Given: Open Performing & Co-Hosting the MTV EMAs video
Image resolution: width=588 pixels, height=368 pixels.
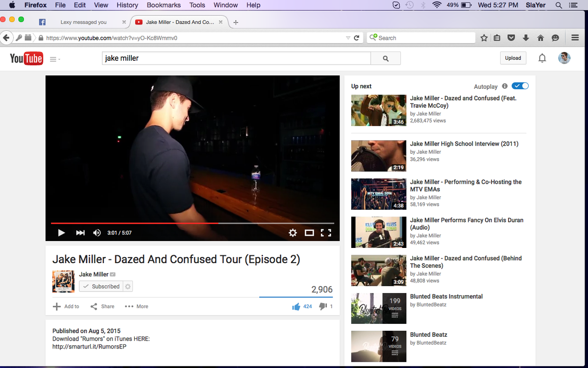Looking at the screenshot, I should click(465, 186).
